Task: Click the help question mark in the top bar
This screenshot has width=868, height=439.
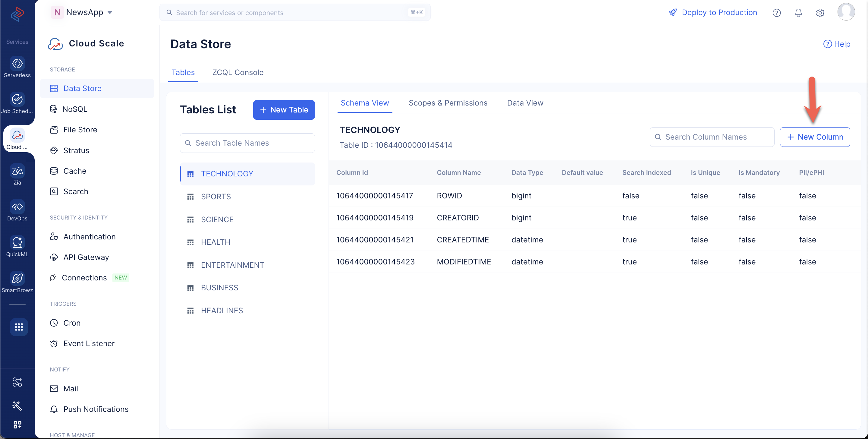Action: click(x=777, y=13)
